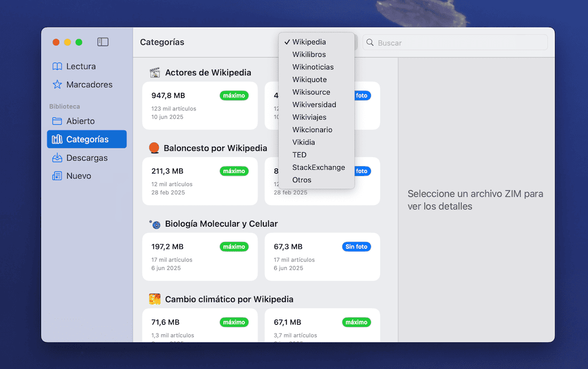The width and height of the screenshot is (588, 369).
Task: Toggle the sidebar visibility icon
Action: (x=103, y=42)
